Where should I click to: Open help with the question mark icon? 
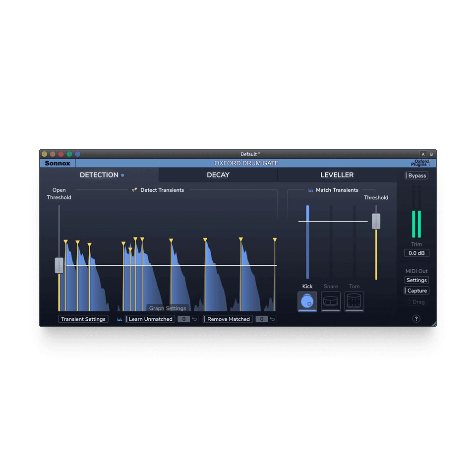coord(416,319)
